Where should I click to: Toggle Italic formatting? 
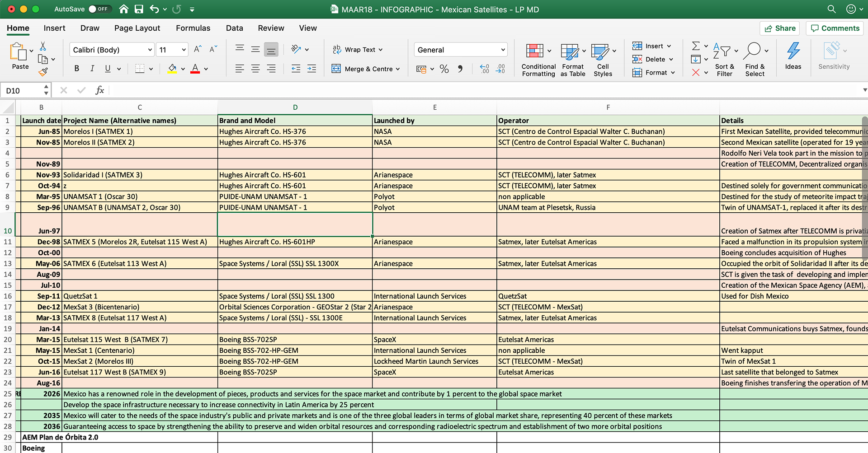92,69
